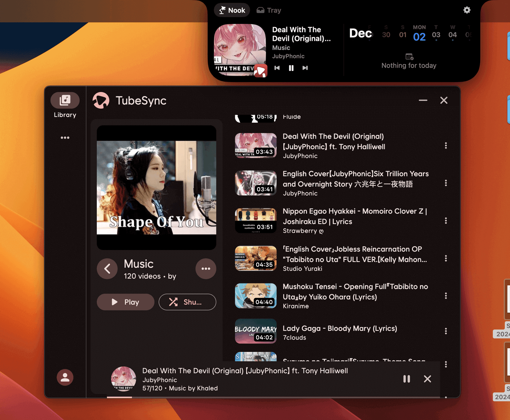510x420 pixels.
Task: Click 57/120 Music by Khaled text
Action: pos(180,388)
